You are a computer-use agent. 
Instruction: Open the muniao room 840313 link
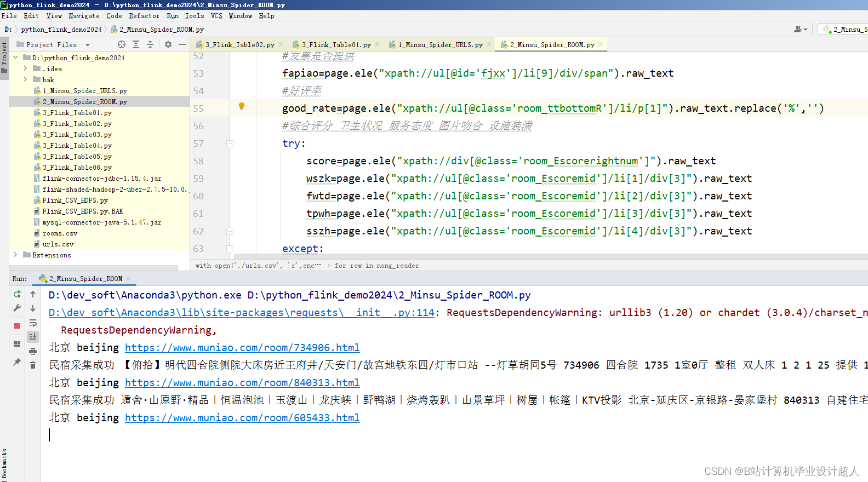pos(242,383)
